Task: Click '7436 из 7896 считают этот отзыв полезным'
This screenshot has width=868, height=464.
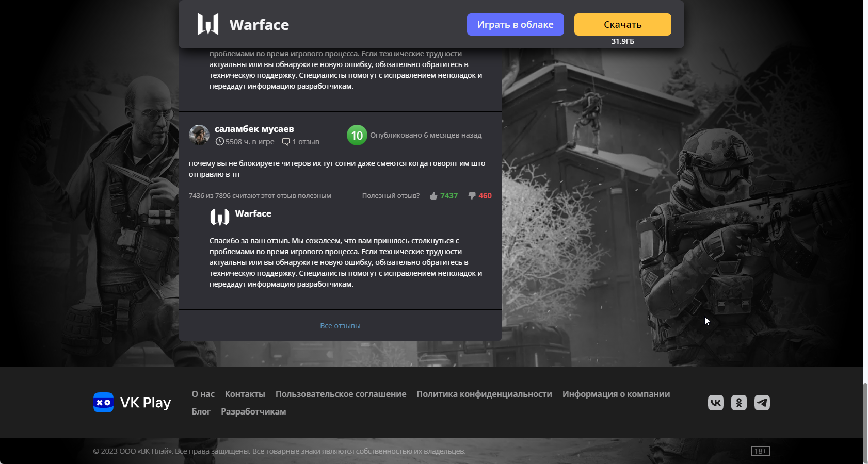Action: tap(260, 196)
